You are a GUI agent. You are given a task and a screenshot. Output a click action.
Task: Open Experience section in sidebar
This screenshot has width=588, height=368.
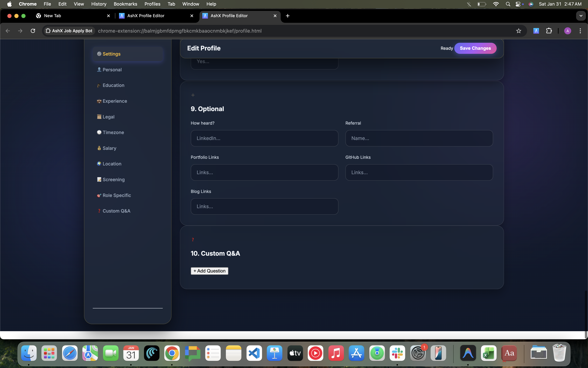tap(128, 101)
